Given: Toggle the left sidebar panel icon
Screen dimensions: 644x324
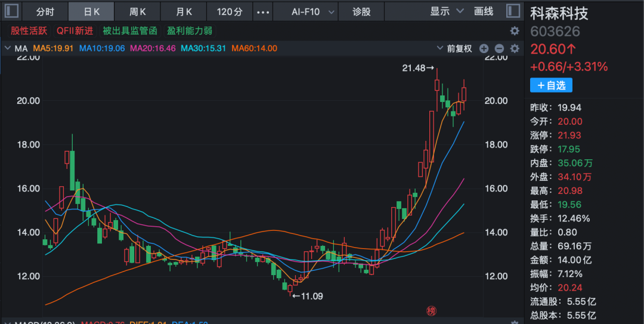Looking at the screenshot, I should (12, 11).
